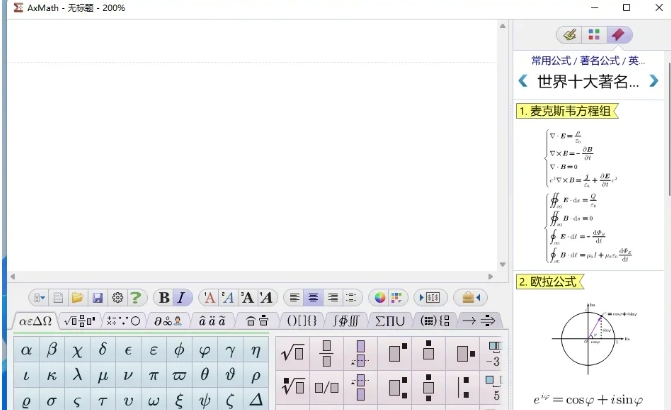Toggle the toolbox briefcase panel

tap(471, 297)
